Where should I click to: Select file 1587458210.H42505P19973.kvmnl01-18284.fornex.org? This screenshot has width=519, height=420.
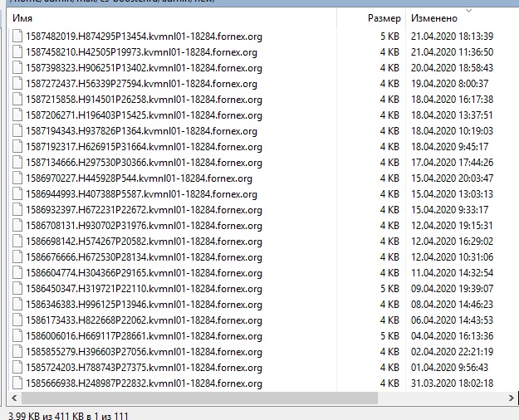[x=142, y=52]
